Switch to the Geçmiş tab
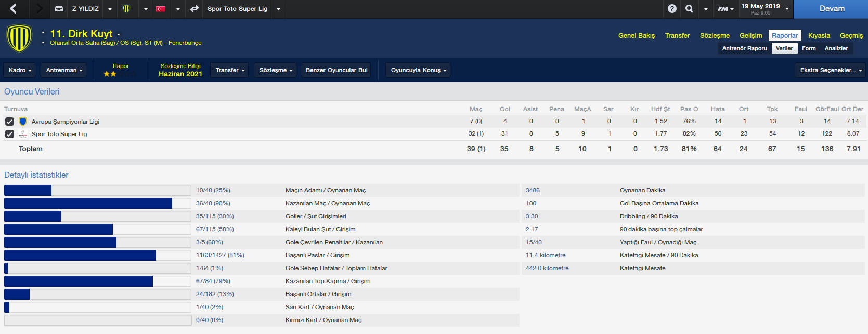This screenshot has height=334, width=868. (851, 35)
